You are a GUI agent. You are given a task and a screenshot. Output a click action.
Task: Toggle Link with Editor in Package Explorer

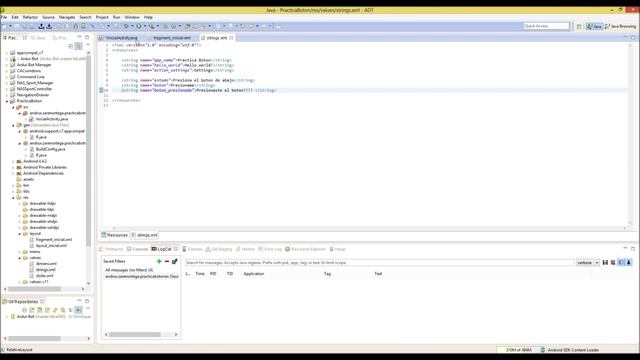(78, 46)
